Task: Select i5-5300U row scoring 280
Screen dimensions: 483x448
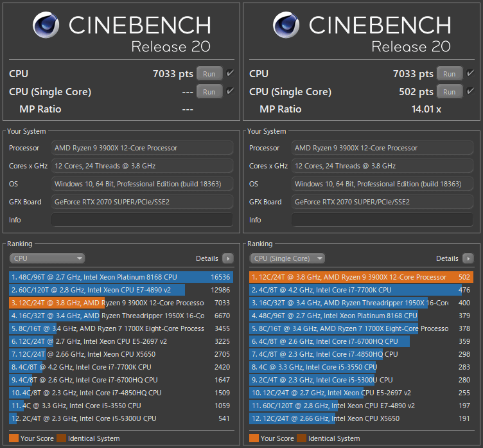Action: tap(362, 380)
